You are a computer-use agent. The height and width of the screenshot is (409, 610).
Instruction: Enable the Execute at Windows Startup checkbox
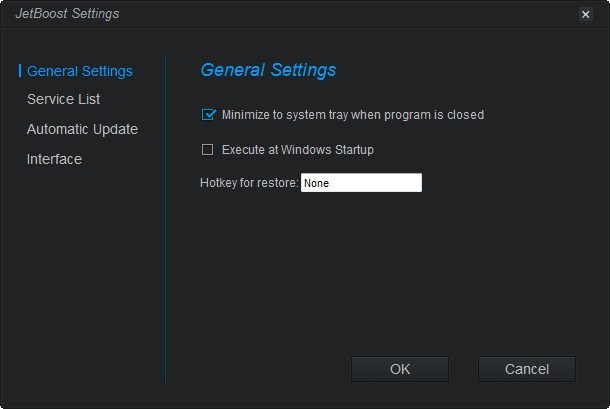[208, 150]
